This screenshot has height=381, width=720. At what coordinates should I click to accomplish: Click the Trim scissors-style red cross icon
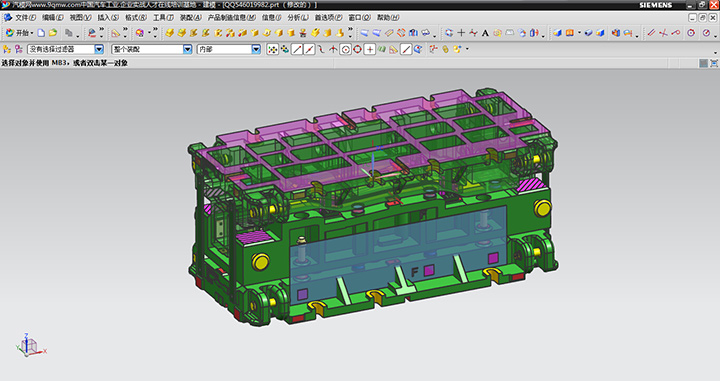point(663,33)
